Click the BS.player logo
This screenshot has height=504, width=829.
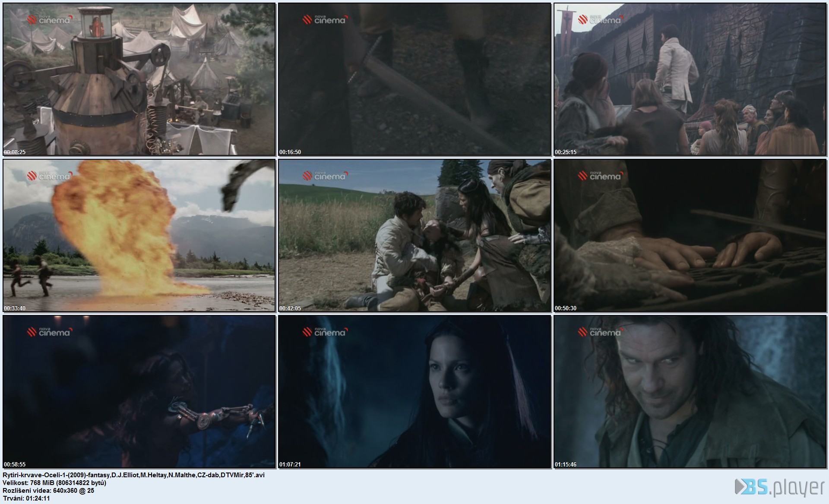pos(779,487)
